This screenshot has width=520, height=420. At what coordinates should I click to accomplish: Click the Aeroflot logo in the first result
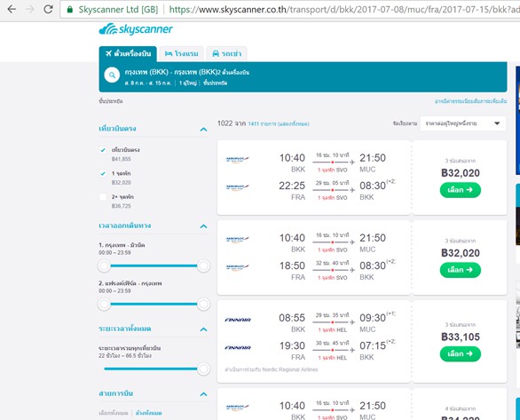pos(237,159)
